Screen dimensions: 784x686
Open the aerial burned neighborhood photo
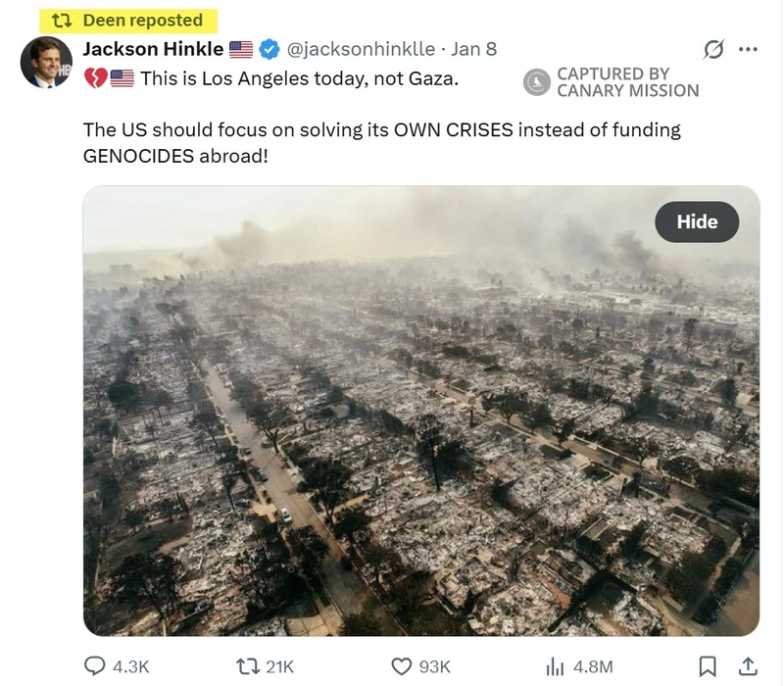421,411
